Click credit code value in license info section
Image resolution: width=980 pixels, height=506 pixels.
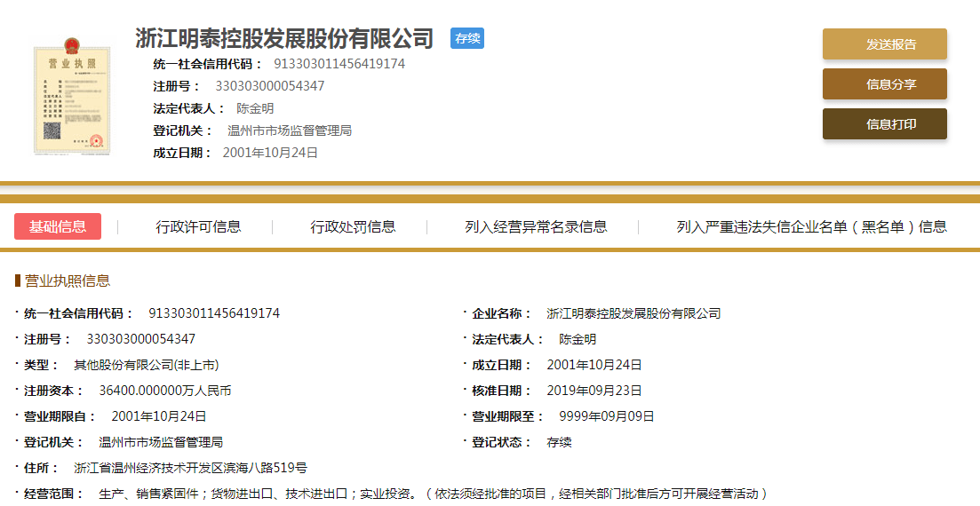pyautogui.click(x=214, y=313)
